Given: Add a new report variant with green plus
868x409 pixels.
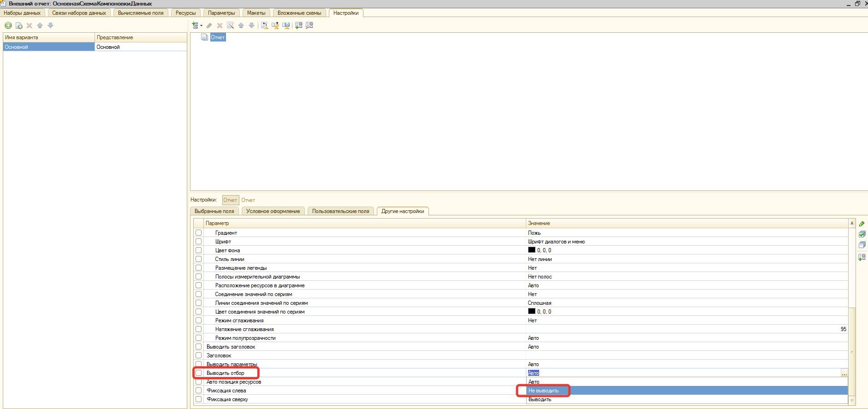Looking at the screenshot, I should pyautogui.click(x=8, y=26).
